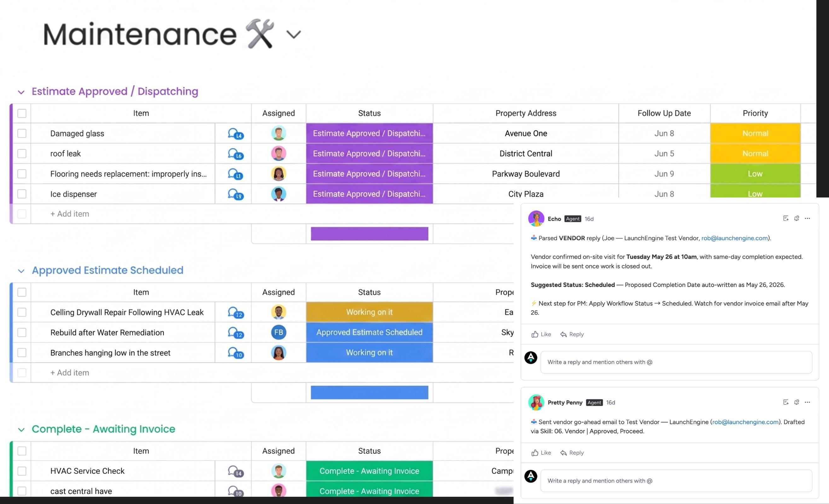Click the reminder bell icon on Echo's update

[796, 219]
